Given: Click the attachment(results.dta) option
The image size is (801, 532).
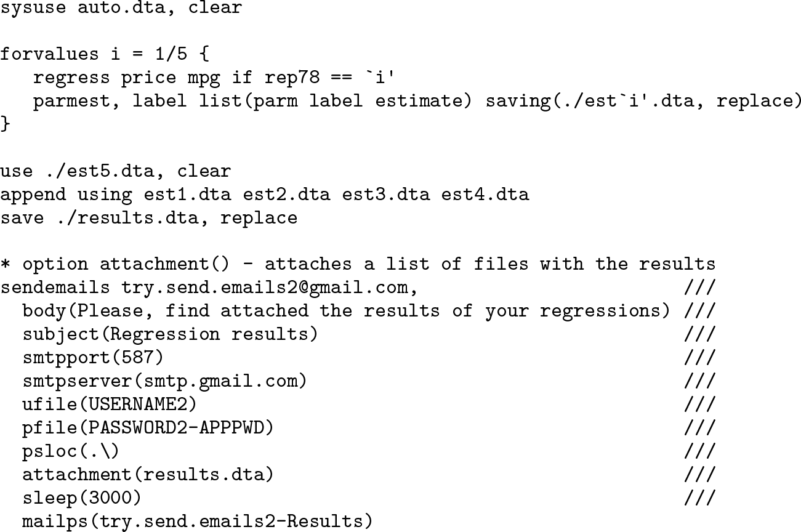Looking at the screenshot, I should coord(148,475).
